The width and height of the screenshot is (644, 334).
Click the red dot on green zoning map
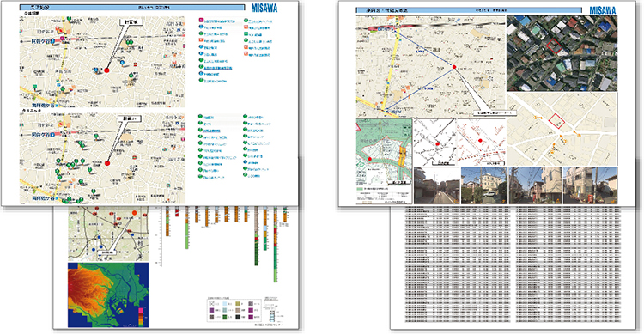(369, 159)
